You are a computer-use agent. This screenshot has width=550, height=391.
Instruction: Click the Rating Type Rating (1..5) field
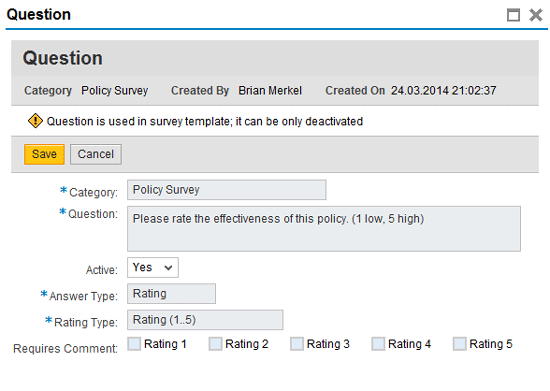tap(205, 320)
